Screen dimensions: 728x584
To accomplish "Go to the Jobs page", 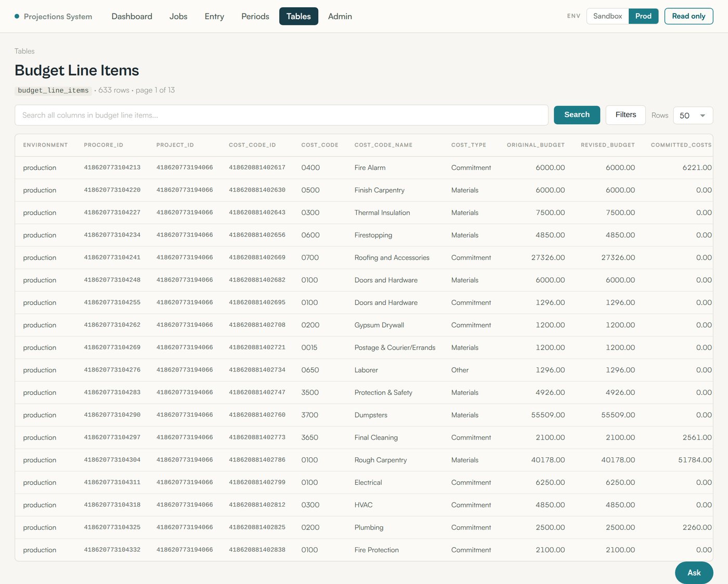I will (178, 16).
